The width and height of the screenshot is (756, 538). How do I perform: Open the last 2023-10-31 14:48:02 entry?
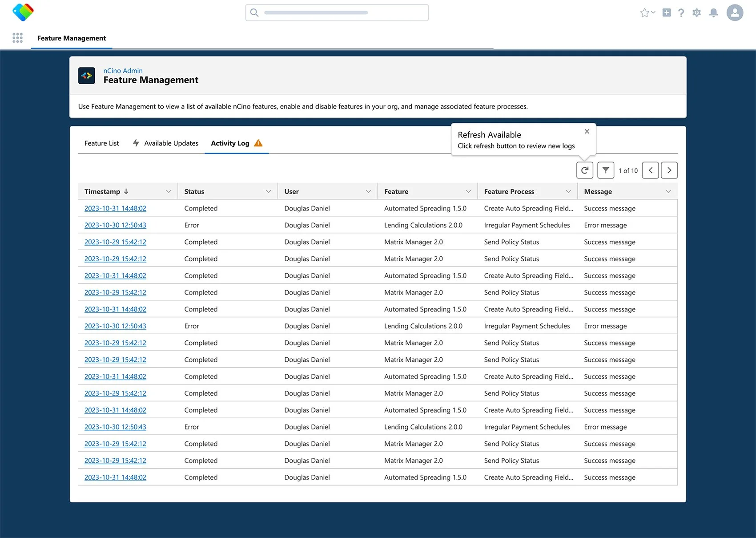(115, 477)
